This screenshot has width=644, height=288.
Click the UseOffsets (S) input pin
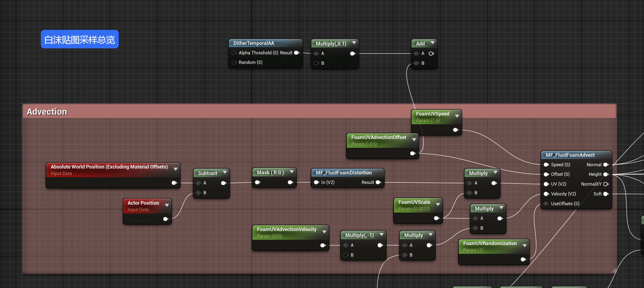click(x=546, y=204)
